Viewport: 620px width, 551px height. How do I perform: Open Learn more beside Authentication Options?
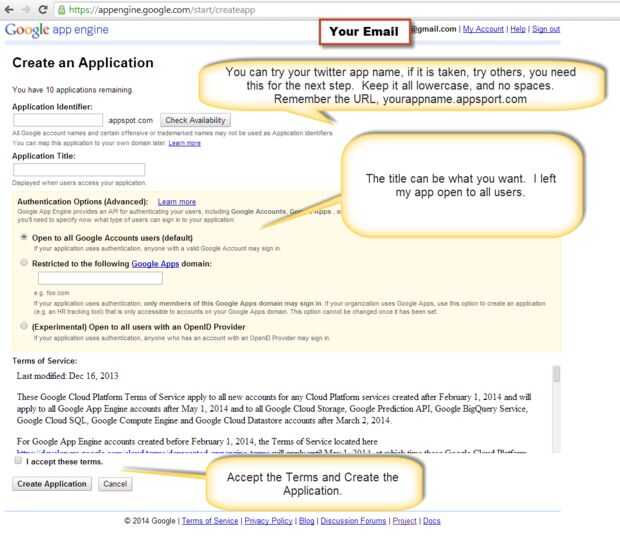click(x=176, y=202)
